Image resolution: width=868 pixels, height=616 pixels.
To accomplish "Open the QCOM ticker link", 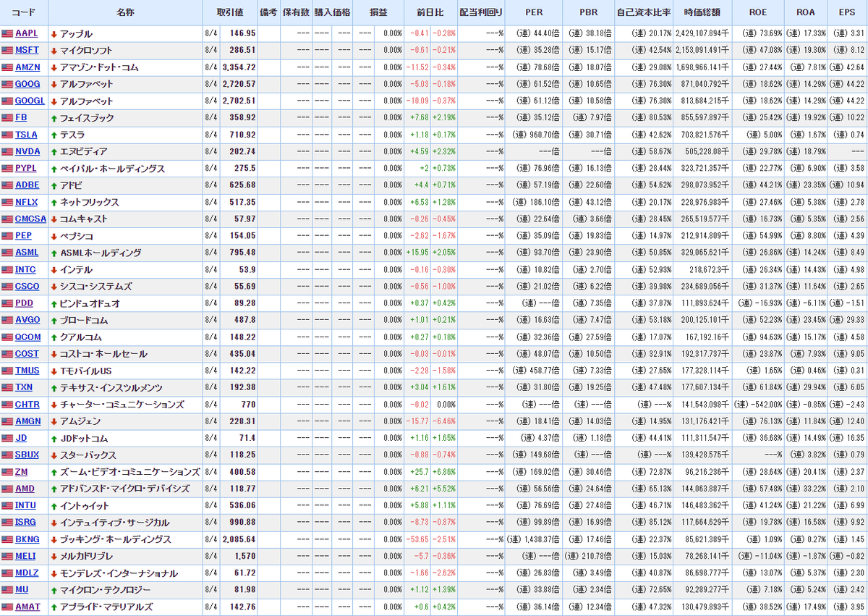I will point(27,337).
